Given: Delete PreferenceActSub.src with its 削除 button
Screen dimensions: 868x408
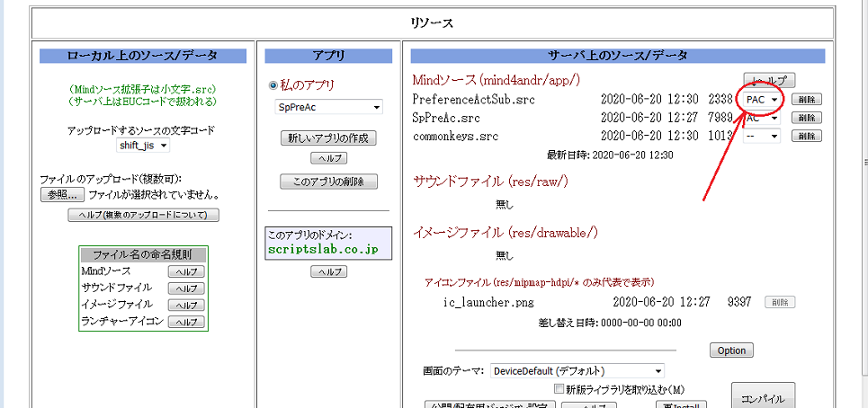Looking at the screenshot, I should (806, 99).
